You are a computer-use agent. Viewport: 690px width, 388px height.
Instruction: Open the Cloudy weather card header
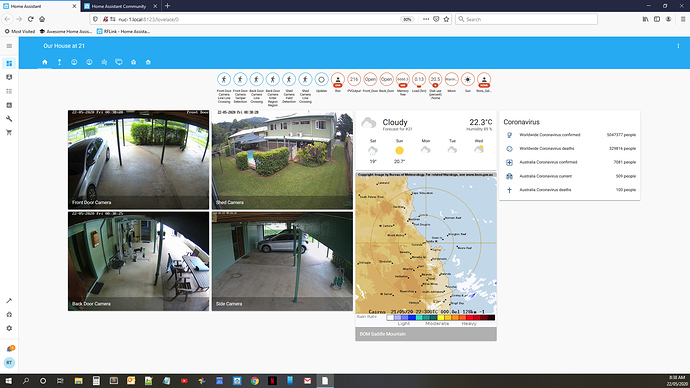(426, 124)
